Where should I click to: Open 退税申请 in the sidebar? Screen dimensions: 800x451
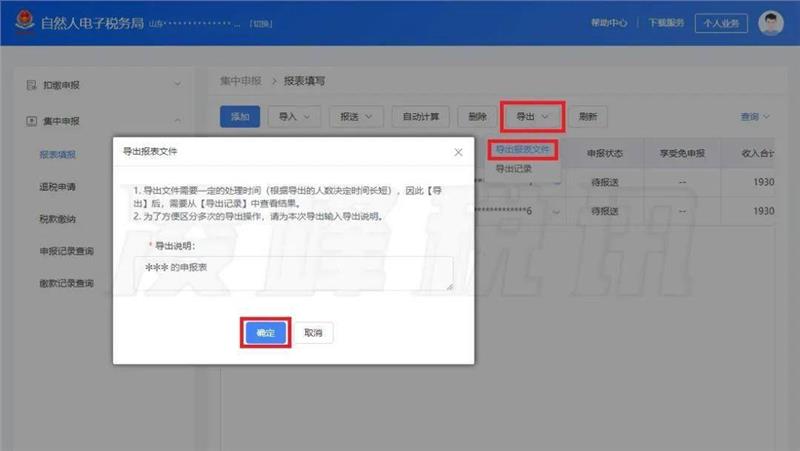point(57,187)
